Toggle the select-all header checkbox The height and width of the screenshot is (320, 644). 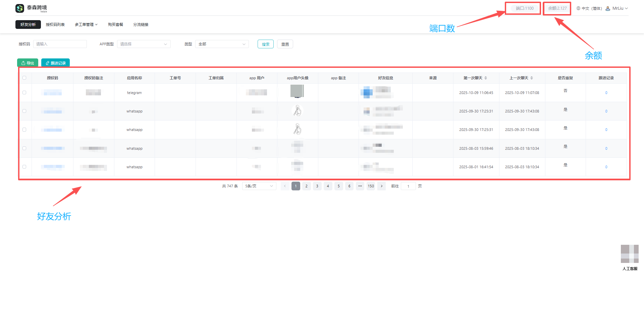tap(24, 78)
